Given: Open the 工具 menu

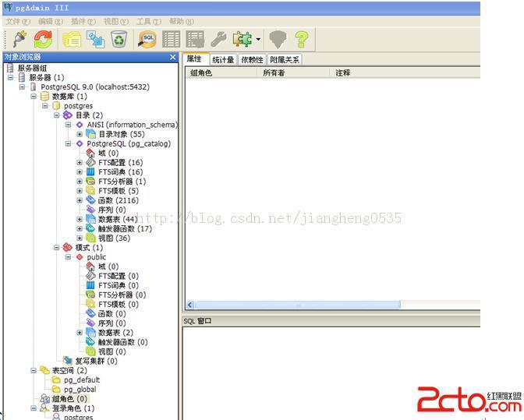Looking at the screenshot, I should [x=149, y=22].
